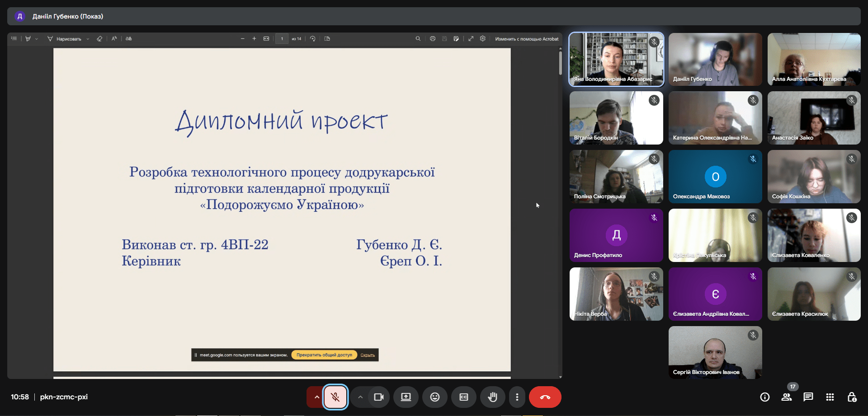Select the eraser tool in PDF toolbar

pos(99,39)
